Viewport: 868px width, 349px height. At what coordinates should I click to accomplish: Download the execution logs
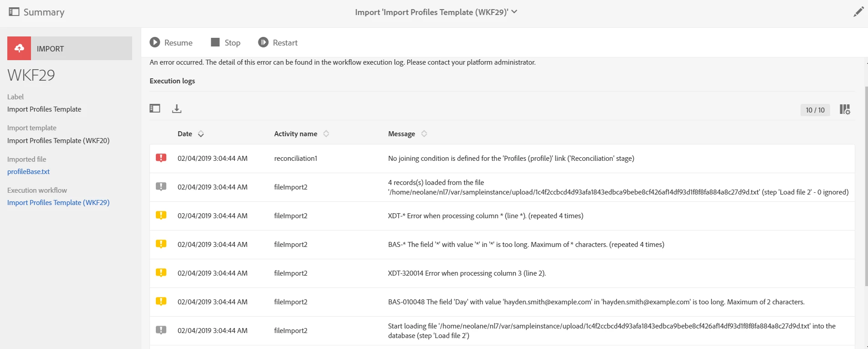click(x=177, y=108)
